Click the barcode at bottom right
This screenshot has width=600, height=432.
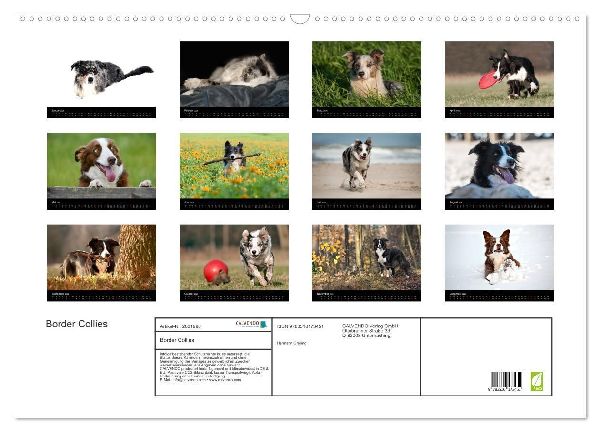(x=506, y=381)
